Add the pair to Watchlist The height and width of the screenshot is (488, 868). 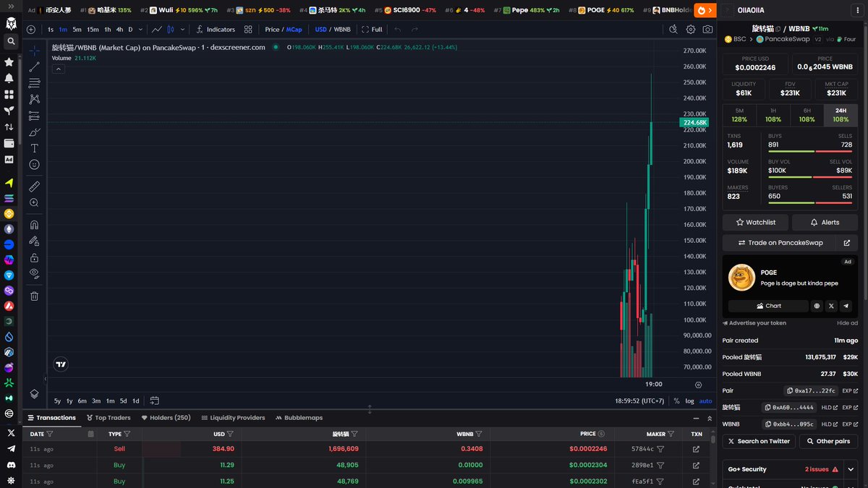[755, 222]
